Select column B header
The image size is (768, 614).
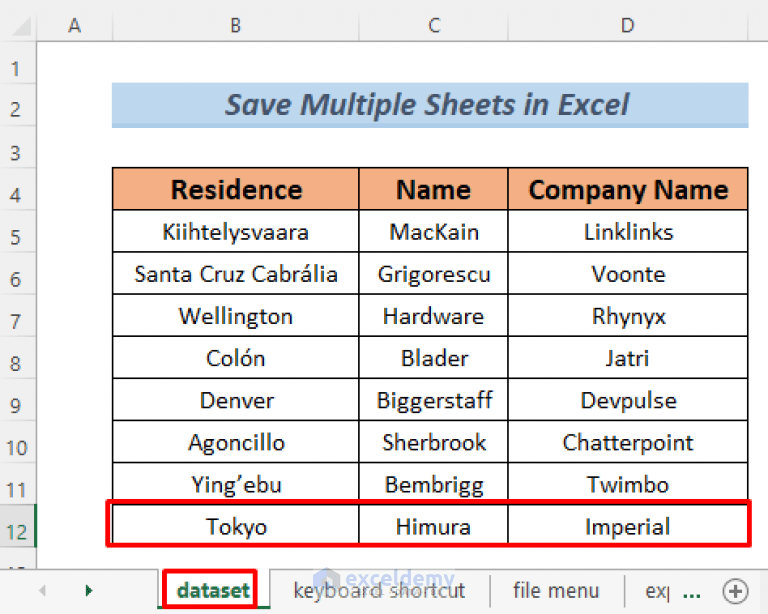tap(236, 25)
